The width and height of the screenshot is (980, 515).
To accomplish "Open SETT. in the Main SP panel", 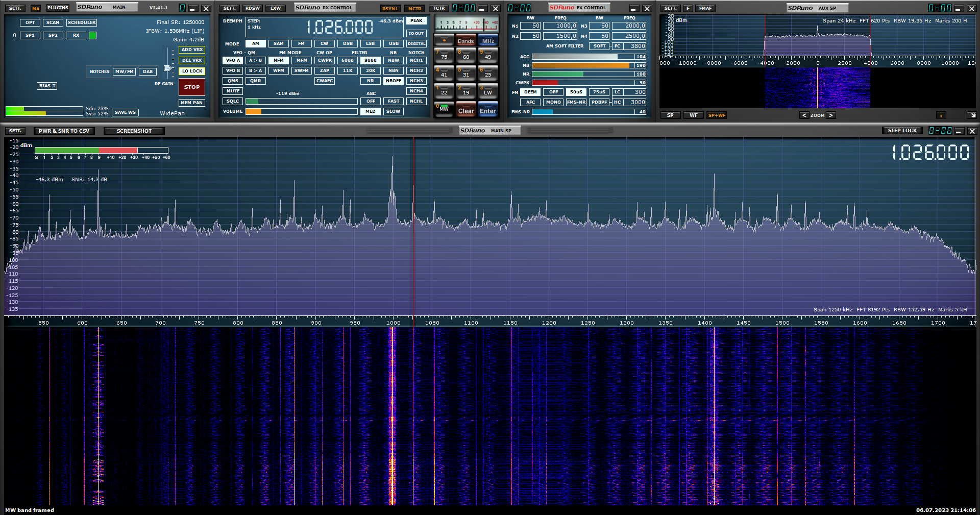I will pyautogui.click(x=15, y=131).
